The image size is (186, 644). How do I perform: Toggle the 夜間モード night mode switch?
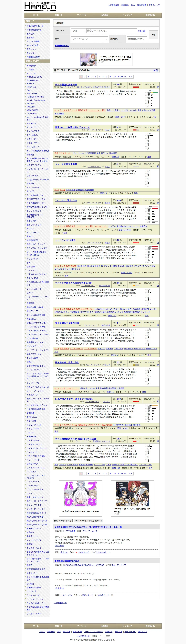point(108,635)
